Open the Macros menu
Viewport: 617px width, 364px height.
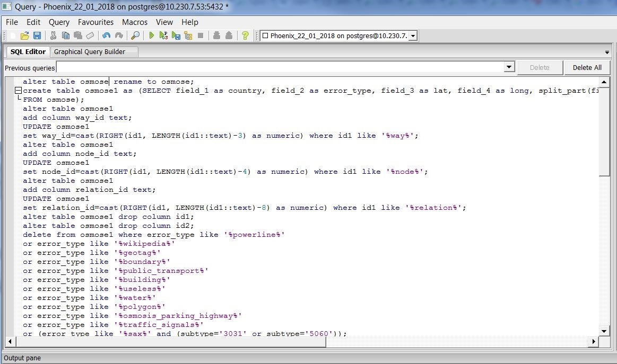pos(135,22)
